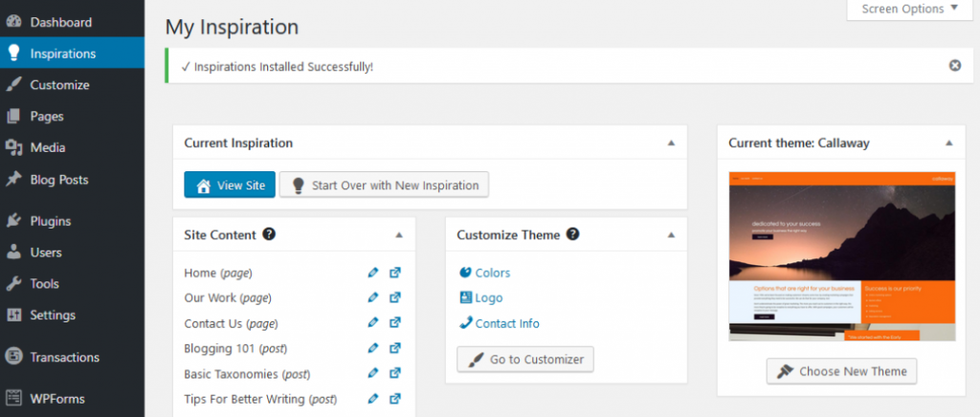
Task: Click the Inspirations lightbulb sidebar icon
Action: tap(13, 53)
